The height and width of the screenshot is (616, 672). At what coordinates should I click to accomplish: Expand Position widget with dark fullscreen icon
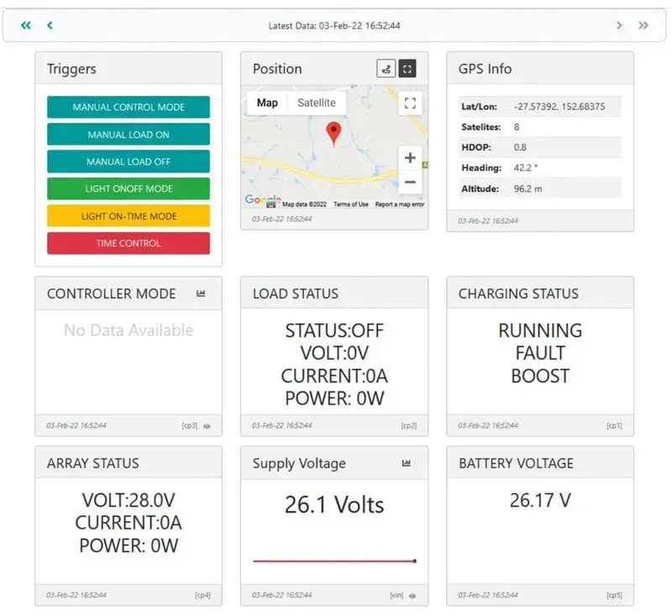click(407, 69)
